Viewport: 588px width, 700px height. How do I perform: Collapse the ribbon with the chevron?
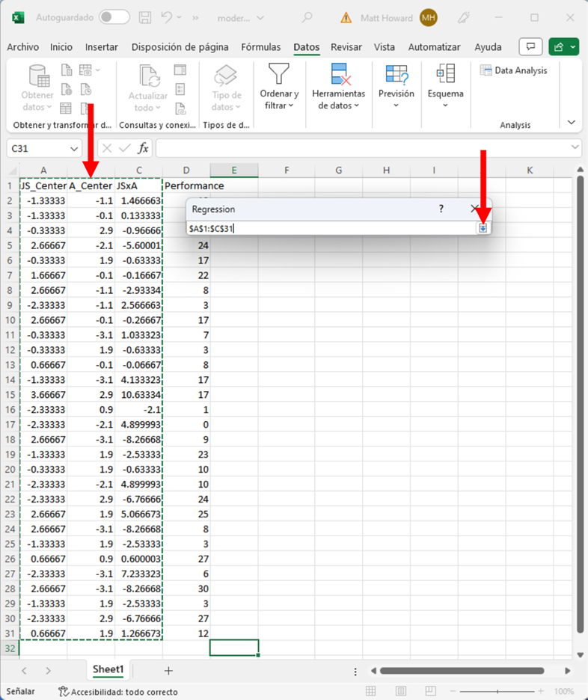pos(572,122)
